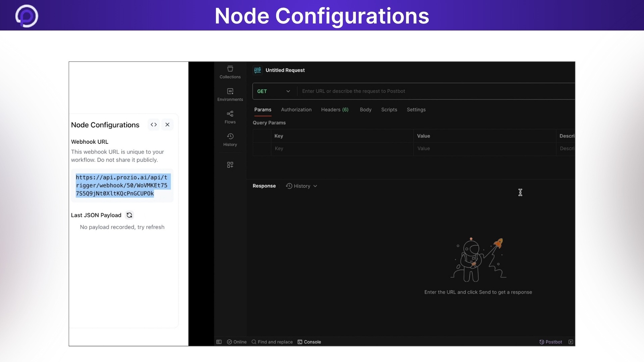Refresh the Last JSON Payload
Screen dimensions: 644x362
coord(129,215)
